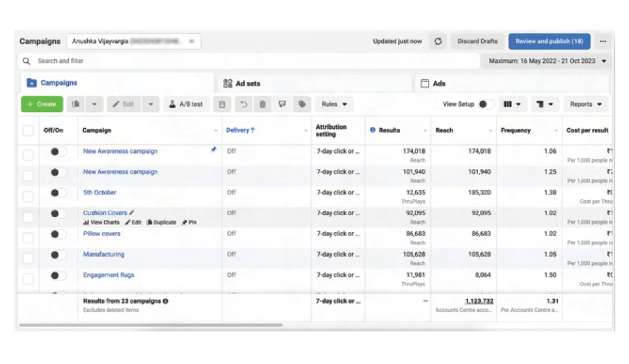Image resolution: width=629 pixels, height=364 pixels.
Task: Click the tag icon in toolbar
Action: (302, 105)
